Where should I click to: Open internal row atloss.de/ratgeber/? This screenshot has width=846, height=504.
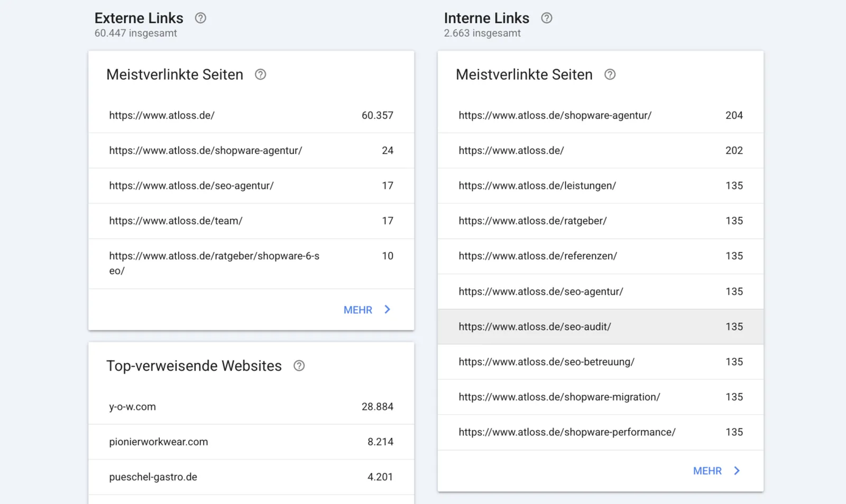601,221
